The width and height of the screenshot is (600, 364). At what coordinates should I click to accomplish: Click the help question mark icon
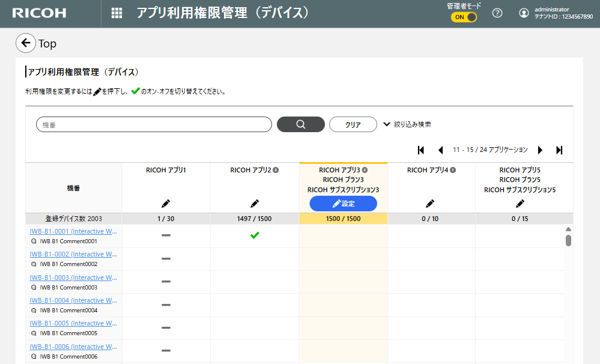[497, 13]
